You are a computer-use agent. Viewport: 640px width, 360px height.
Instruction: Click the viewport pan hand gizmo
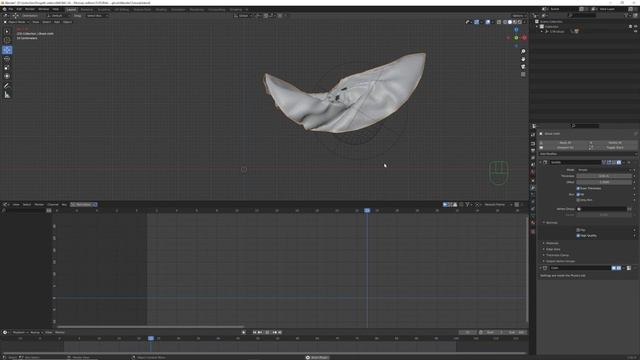click(x=523, y=59)
